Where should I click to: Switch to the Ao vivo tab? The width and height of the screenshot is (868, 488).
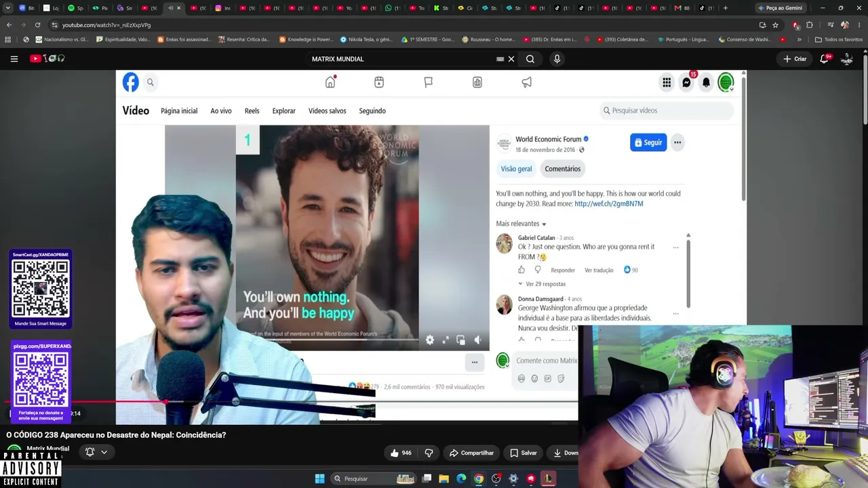(x=221, y=111)
